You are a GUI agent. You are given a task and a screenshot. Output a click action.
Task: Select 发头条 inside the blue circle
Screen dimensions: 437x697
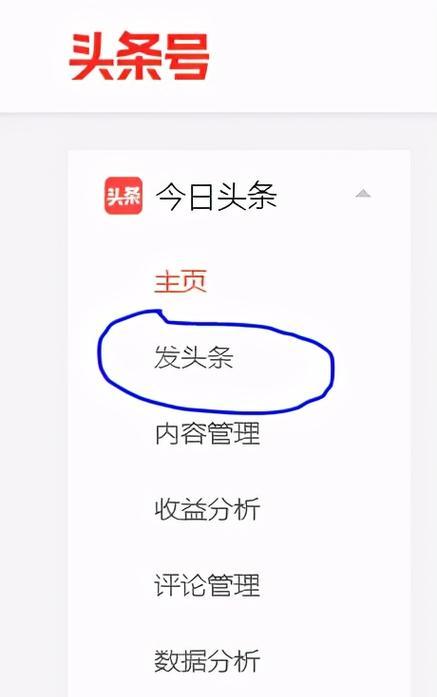[193, 357]
